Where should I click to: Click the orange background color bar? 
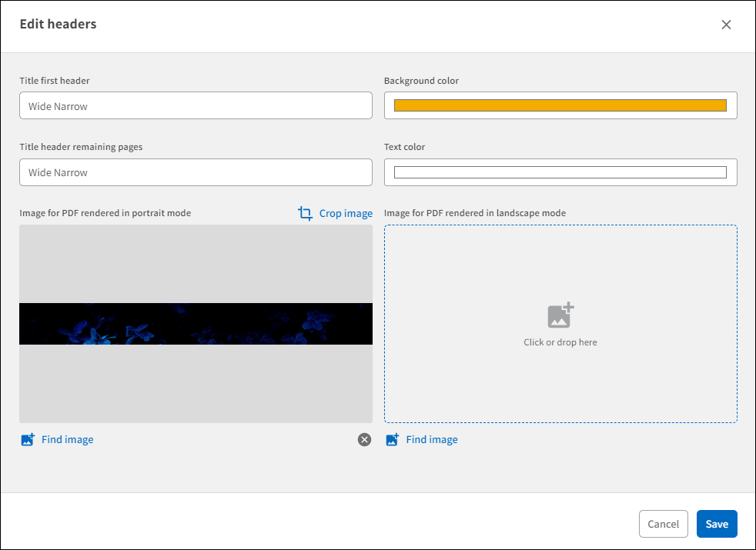coord(560,105)
